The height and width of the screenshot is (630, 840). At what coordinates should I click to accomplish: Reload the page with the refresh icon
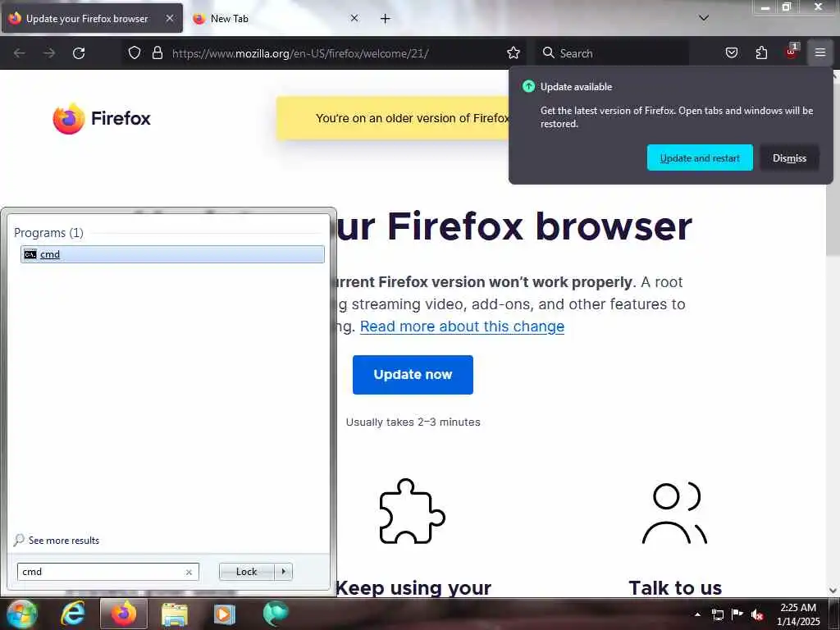pyautogui.click(x=79, y=53)
